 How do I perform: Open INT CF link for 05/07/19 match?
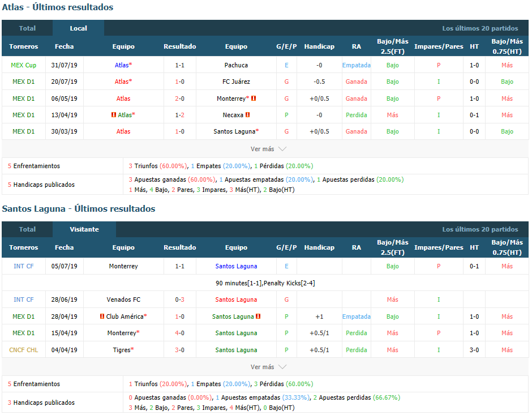coord(23,266)
